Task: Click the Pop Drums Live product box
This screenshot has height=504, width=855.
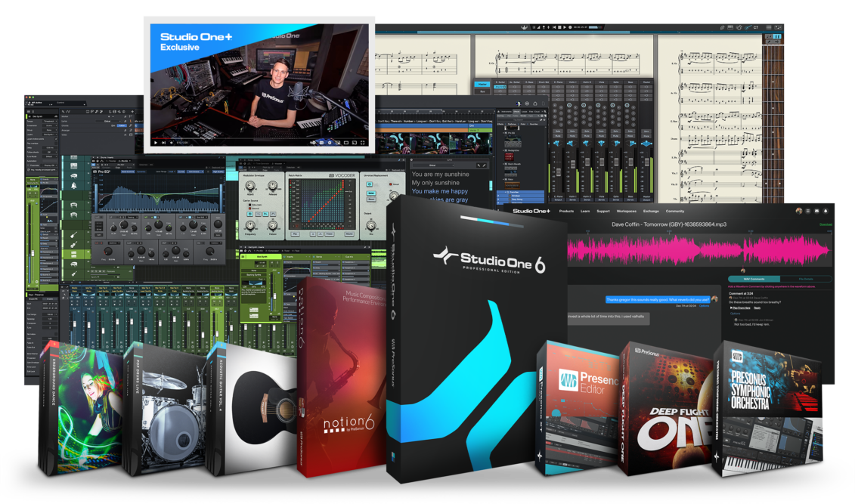Action: [166, 407]
